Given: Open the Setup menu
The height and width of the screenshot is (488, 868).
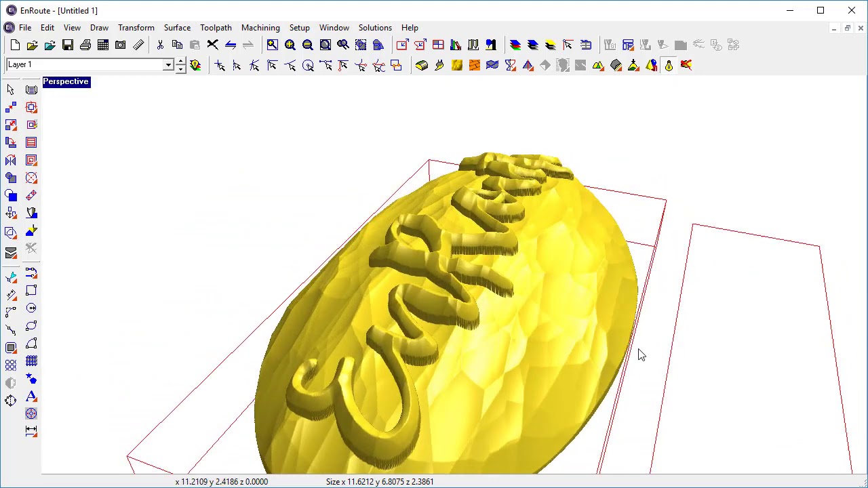Looking at the screenshot, I should [x=299, y=28].
